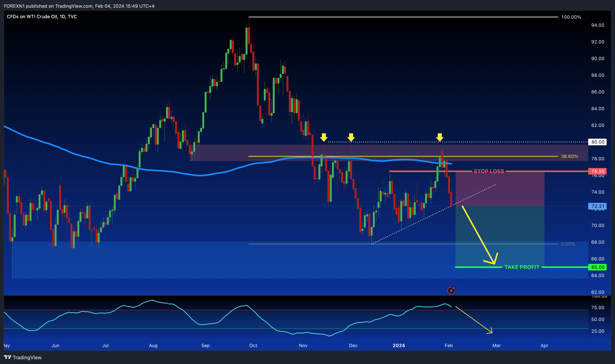Image resolution: width=615 pixels, height=364 pixels.
Task: Click the Aug label on time axis
Action: click(x=153, y=345)
